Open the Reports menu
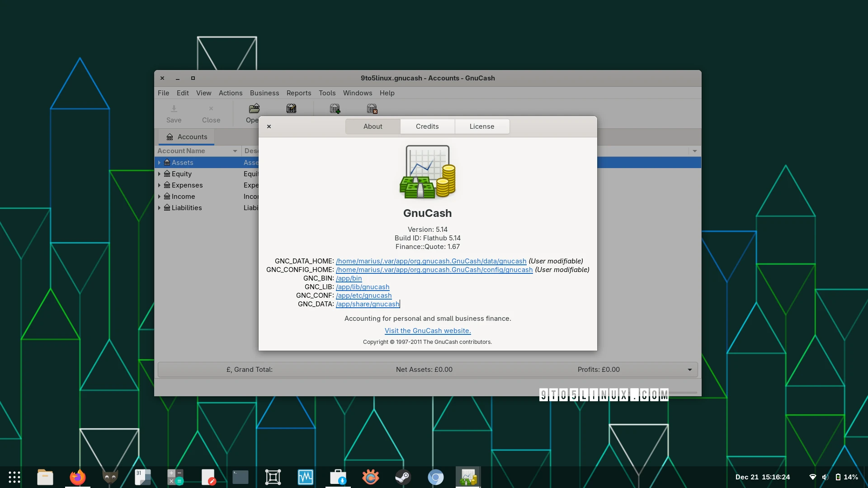This screenshot has width=868, height=488. (298, 93)
